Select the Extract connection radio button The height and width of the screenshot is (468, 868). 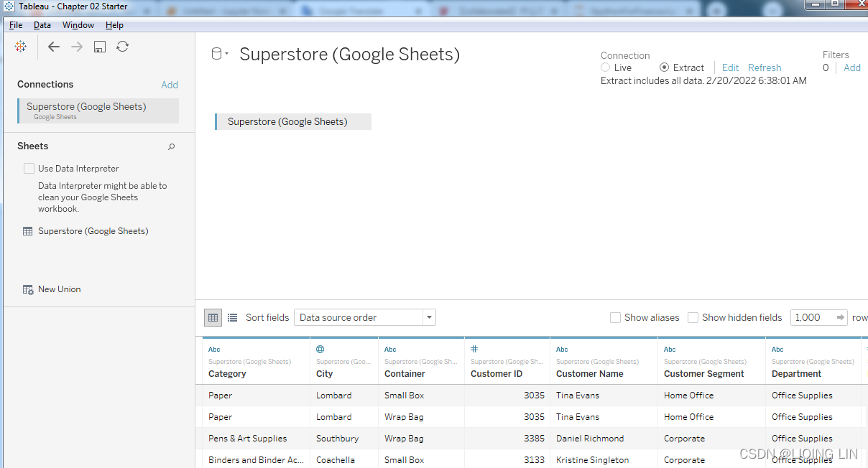pos(664,67)
